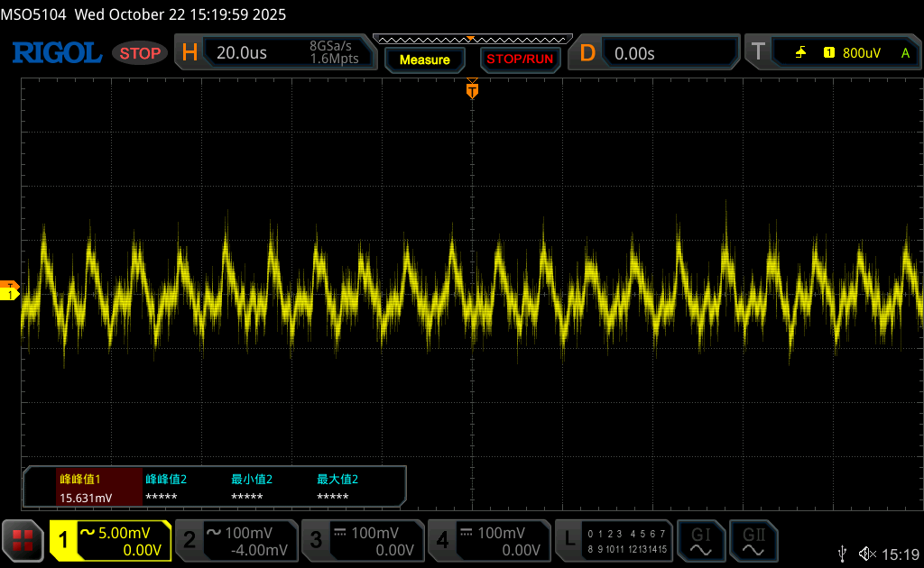Open the GII function generator

[753, 540]
